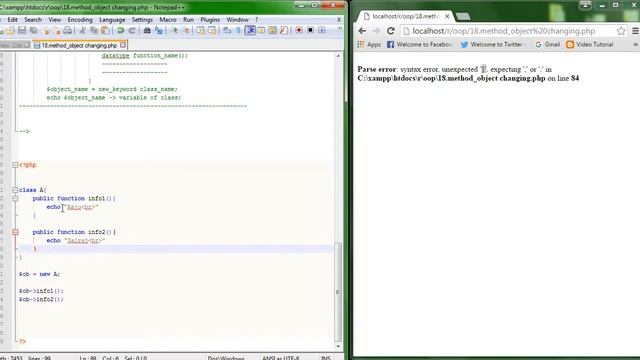Screen dimensions: 640x360
Task: Close the 18.method_object changing.php tab
Action: (x=123, y=45)
